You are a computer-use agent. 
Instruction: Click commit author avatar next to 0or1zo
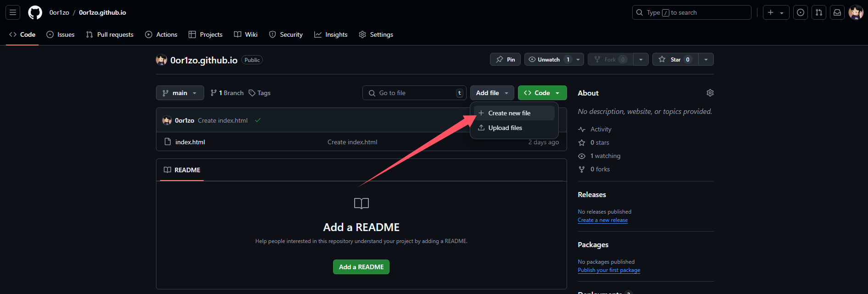167,120
